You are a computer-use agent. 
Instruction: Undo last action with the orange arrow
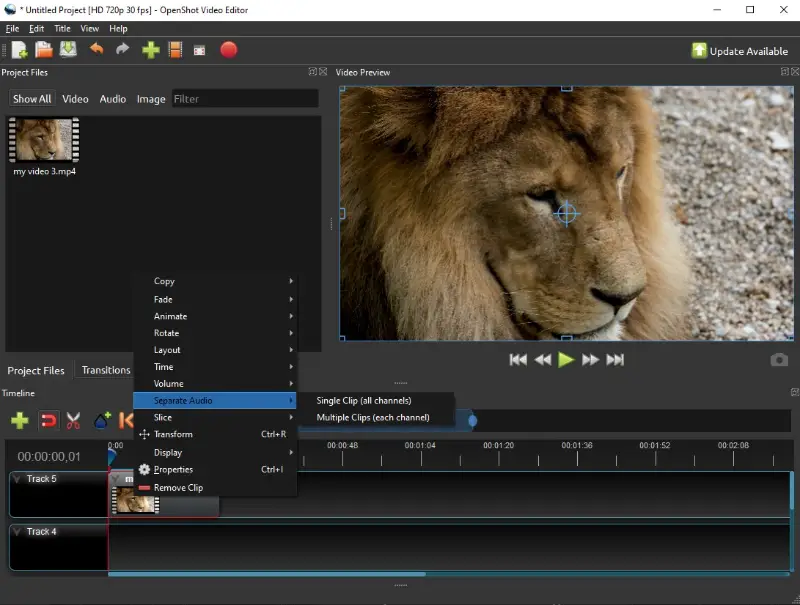[x=96, y=49]
